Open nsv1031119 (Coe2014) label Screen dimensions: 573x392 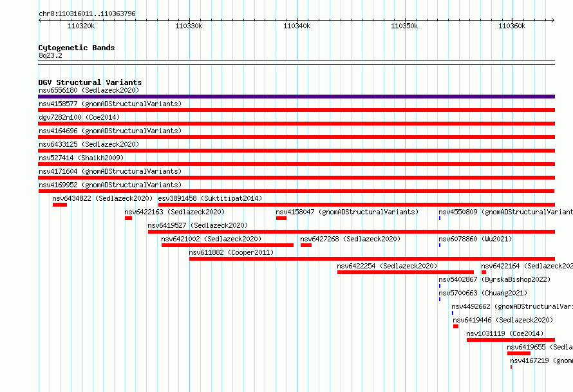point(505,333)
